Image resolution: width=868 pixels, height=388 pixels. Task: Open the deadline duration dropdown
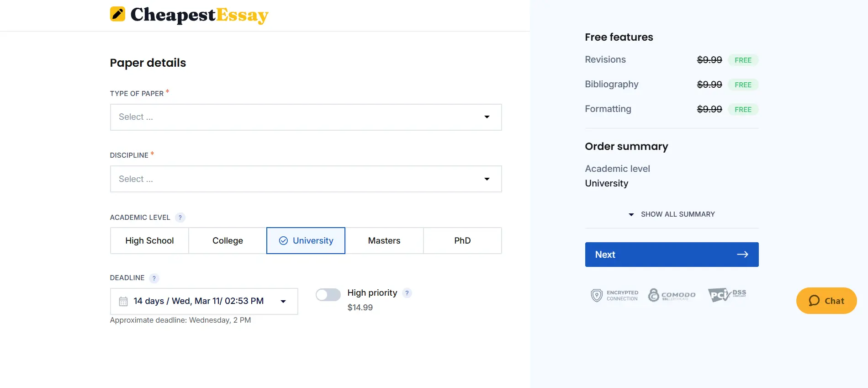point(283,301)
